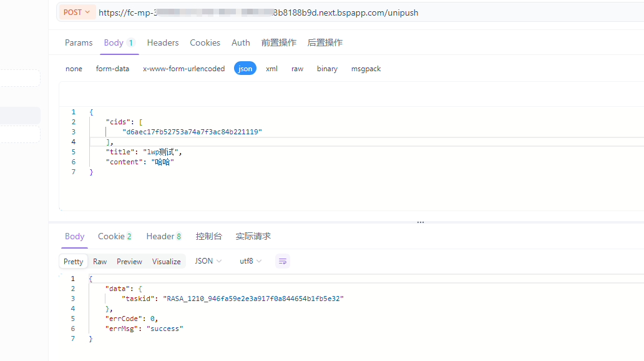
Task: Switch response view to Visualize
Action: click(166, 262)
